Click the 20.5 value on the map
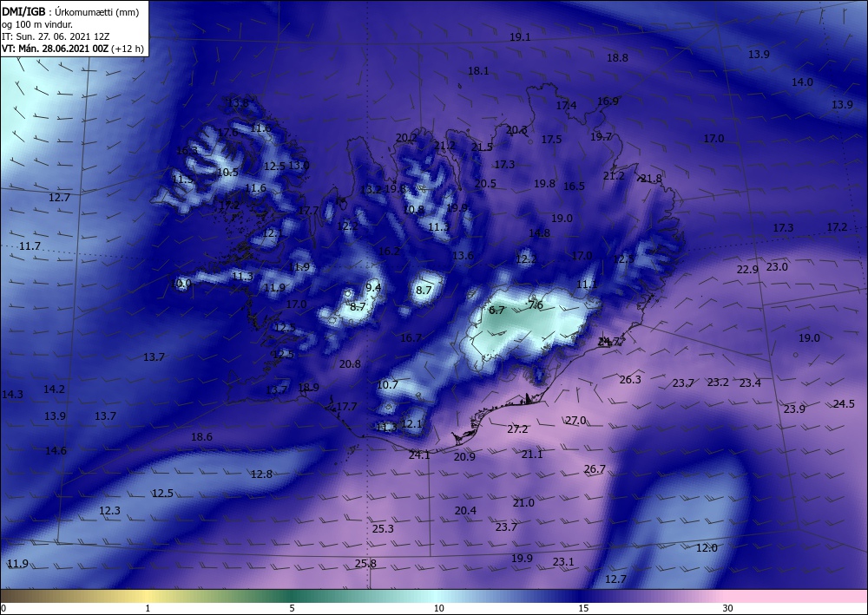Viewport: 868px width, 615px height. click(485, 184)
